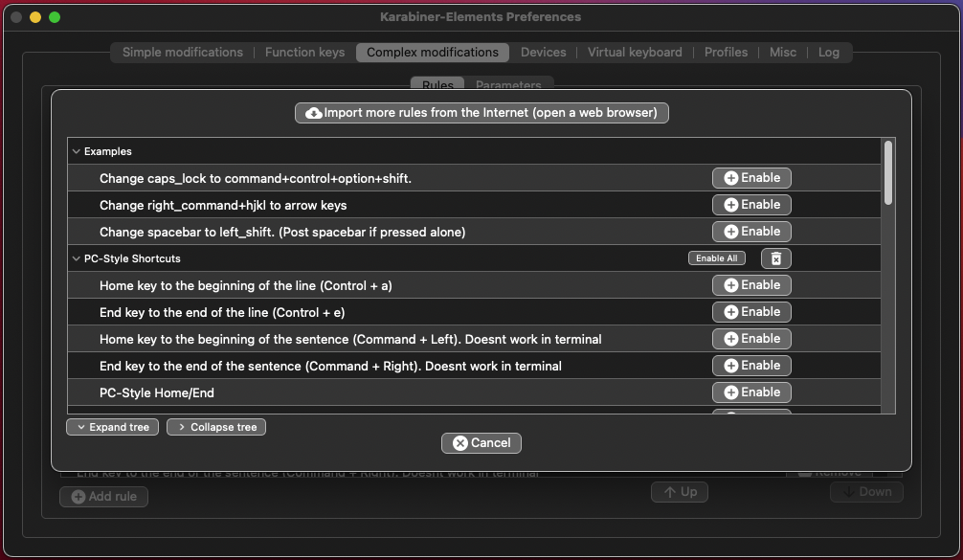Select the Complex modifications tab
The image size is (963, 560).
(433, 53)
